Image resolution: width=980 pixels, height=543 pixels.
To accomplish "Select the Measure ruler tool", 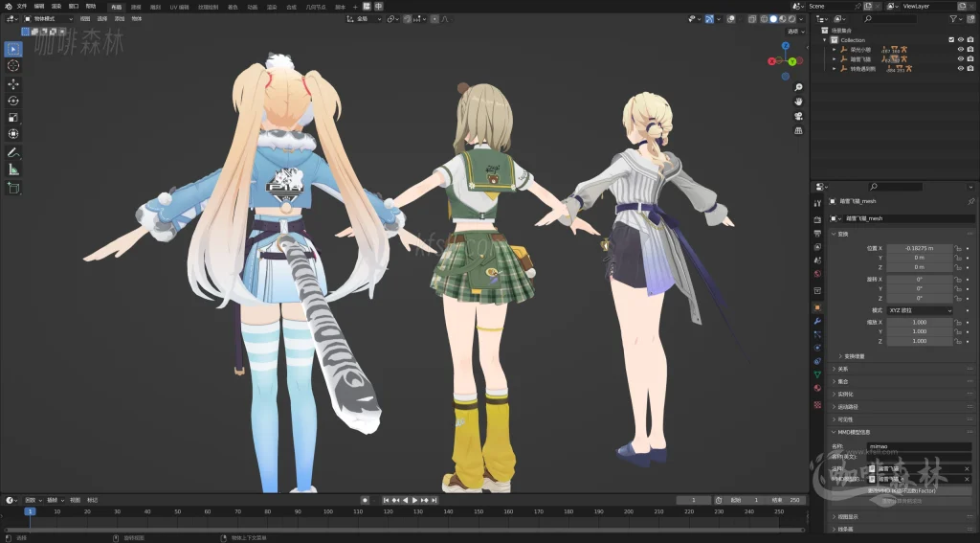I will click(x=13, y=170).
